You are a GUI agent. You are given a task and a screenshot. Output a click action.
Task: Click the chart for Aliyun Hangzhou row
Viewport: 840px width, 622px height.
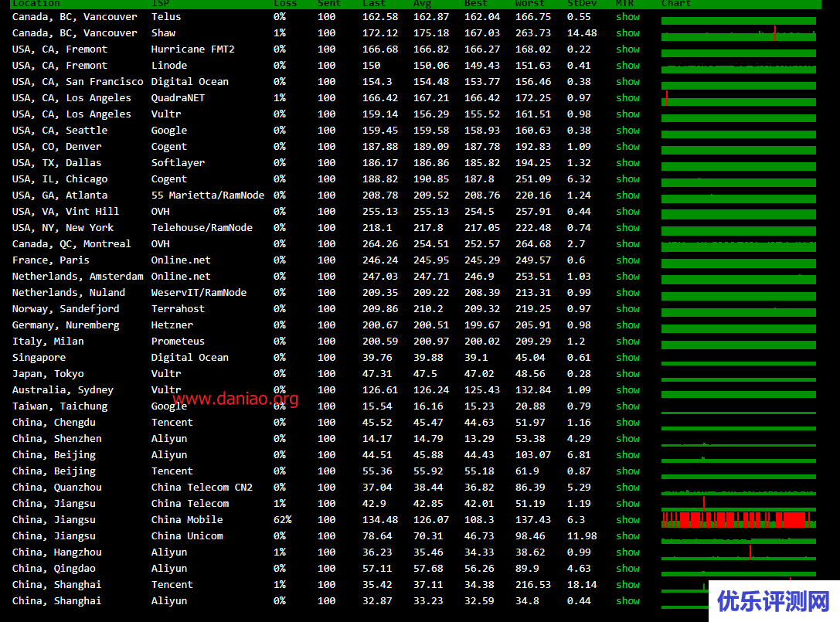(738, 553)
